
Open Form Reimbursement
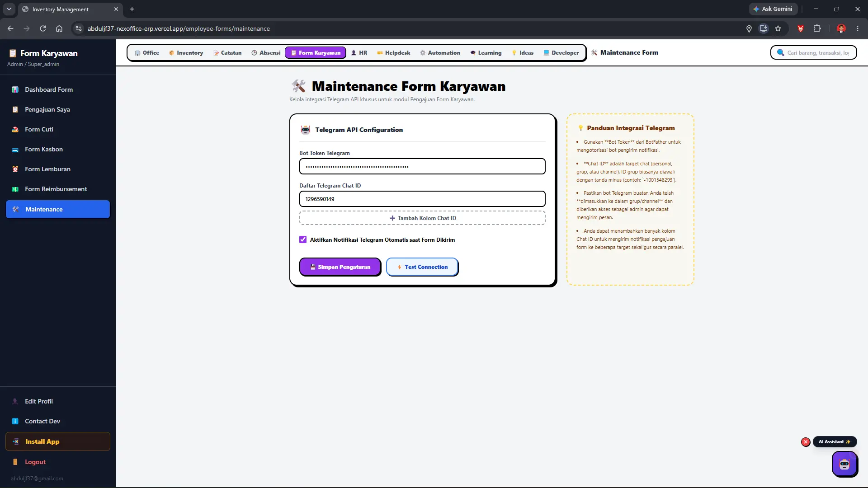point(58,189)
